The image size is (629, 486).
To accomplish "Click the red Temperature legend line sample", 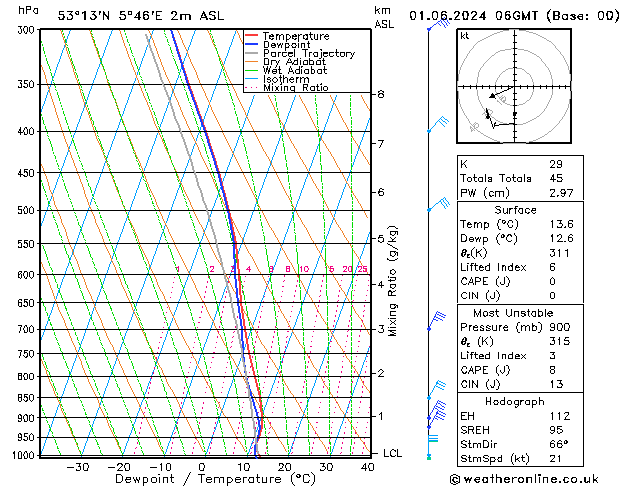I will 251,36.
